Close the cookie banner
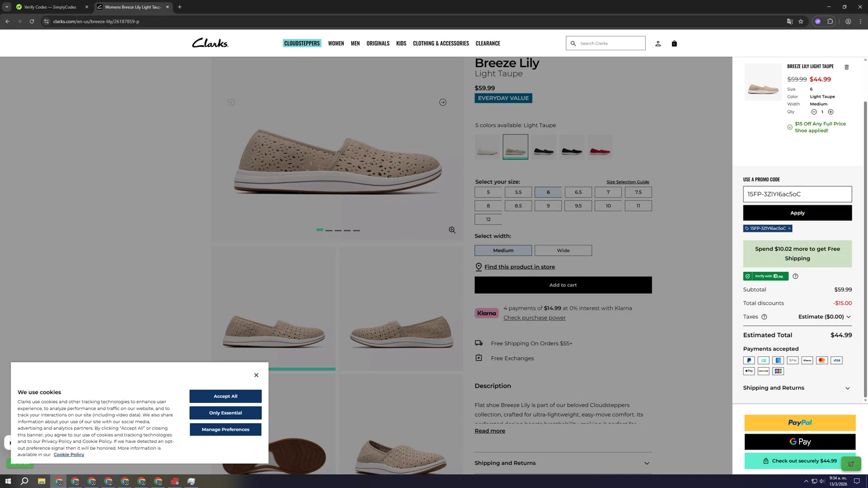The image size is (868, 488). point(256,375)
